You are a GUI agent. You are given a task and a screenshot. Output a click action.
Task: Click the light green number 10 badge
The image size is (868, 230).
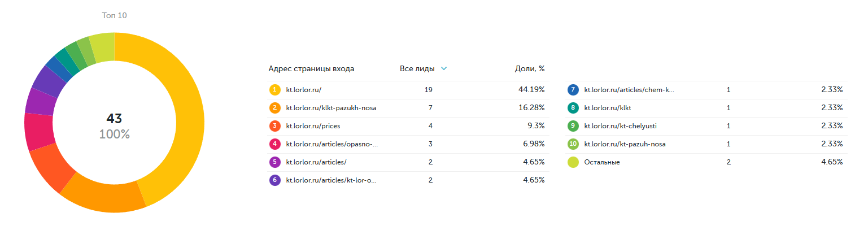[x=573, y=144]
